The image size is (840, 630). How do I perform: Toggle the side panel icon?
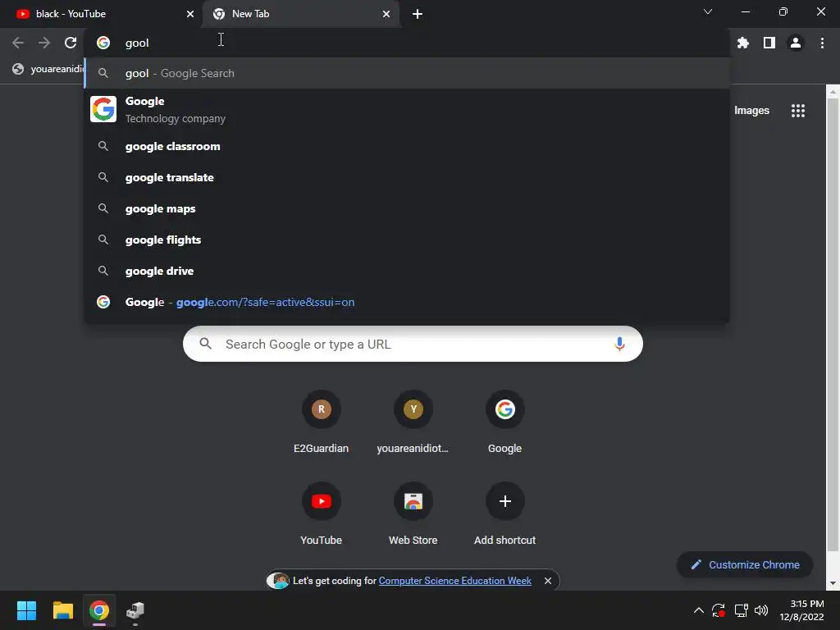769,43
